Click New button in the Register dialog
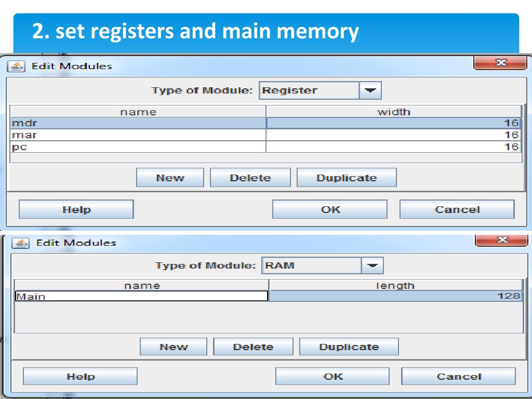Screen dimensions: 532x399 (170, 178)
